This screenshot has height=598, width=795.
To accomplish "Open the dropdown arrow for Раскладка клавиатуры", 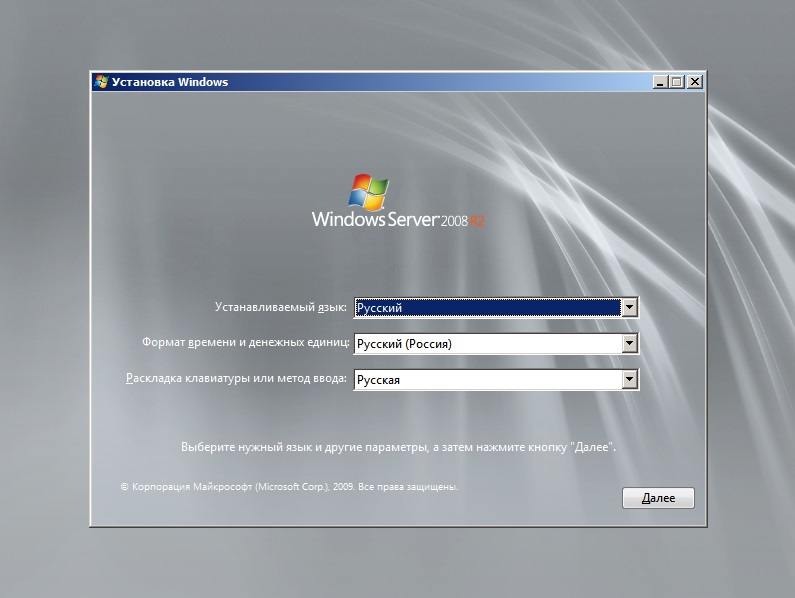I will (x=629, y=379).
